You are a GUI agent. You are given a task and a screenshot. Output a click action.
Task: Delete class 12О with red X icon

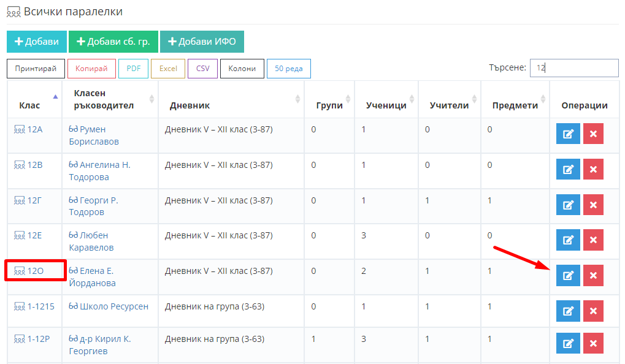point(593,276)
